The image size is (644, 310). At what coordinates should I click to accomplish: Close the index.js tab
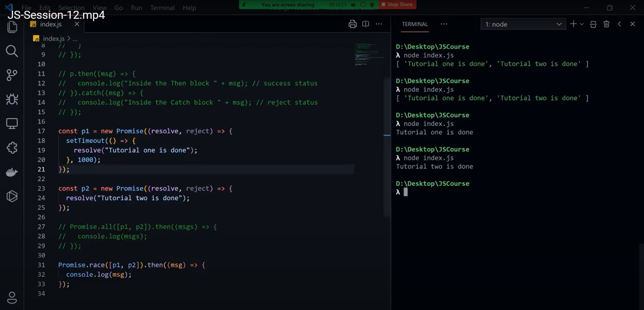tap(77, 24)
